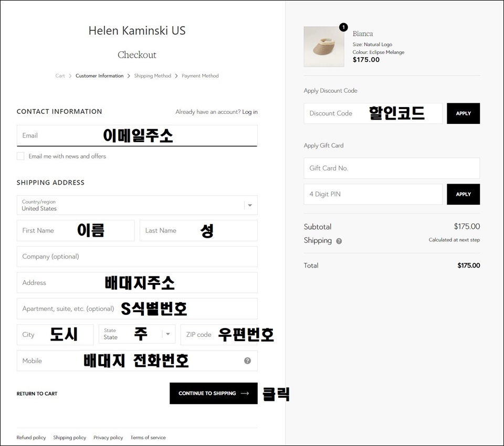Focus the City input field

[55, 335]
